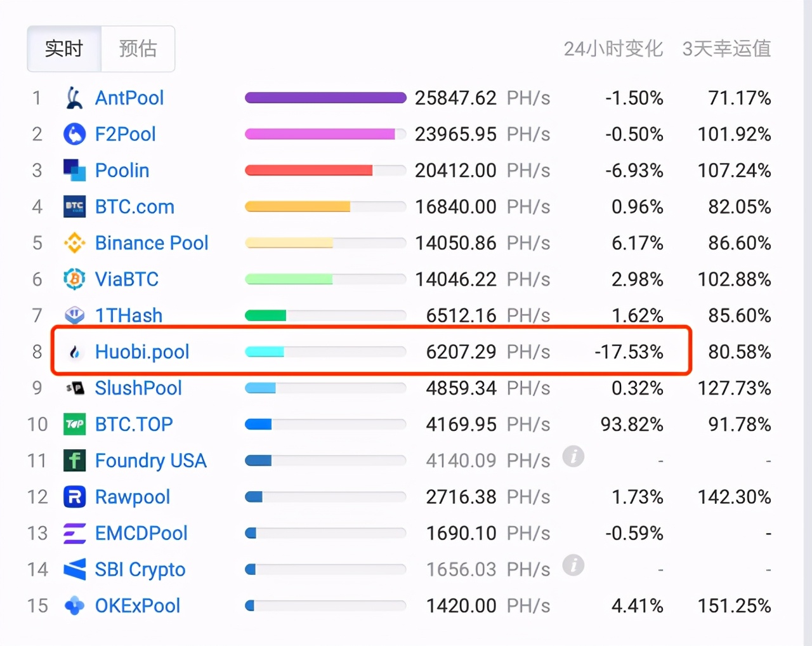This screenshot has width=812, height=646.
Task: Select the SlushPool logo icon
Action: point(74,388)
